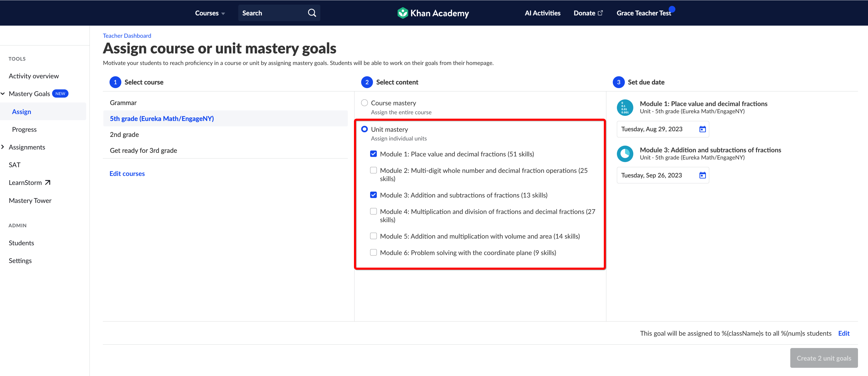Image resolution: width=868 pixels, height=376 pixels.
Task: Open SAT in the sidebar
Action: point(14,165)
